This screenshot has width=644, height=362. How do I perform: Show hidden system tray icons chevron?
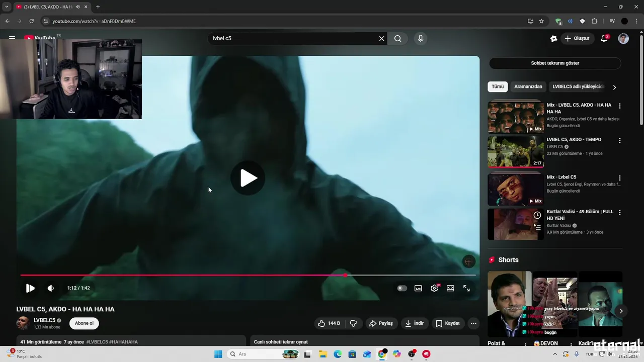(555, 354)
